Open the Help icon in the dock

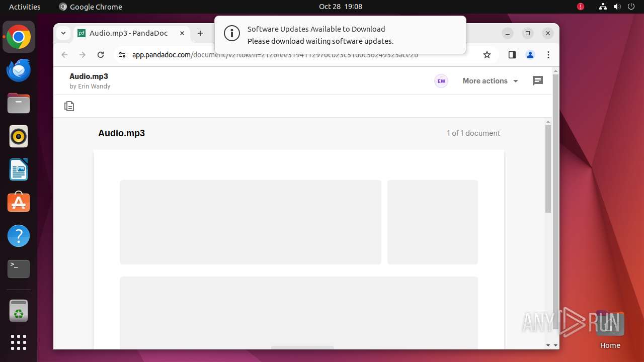[x=19, y=236]
